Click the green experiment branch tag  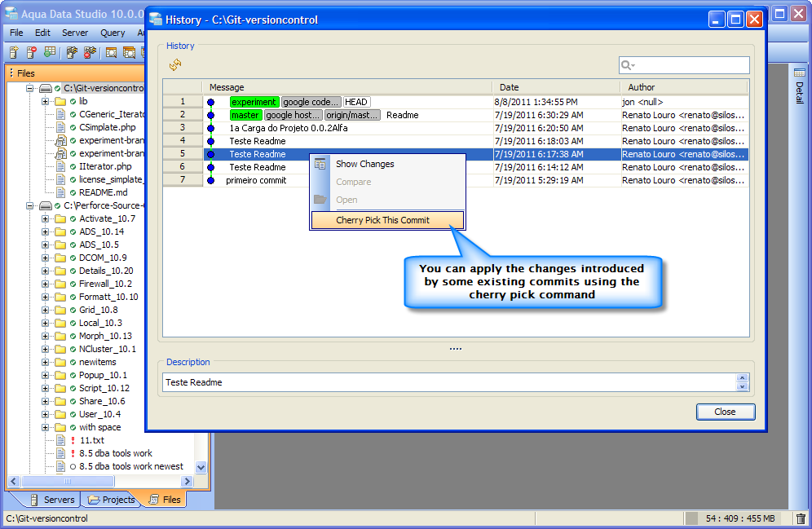[254, 102]
